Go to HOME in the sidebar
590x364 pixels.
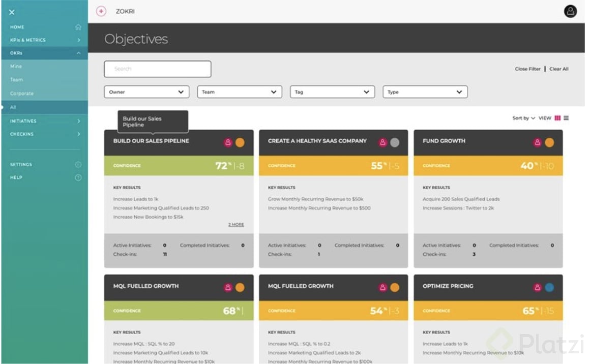pyautogui.click(x=17, y=27)
